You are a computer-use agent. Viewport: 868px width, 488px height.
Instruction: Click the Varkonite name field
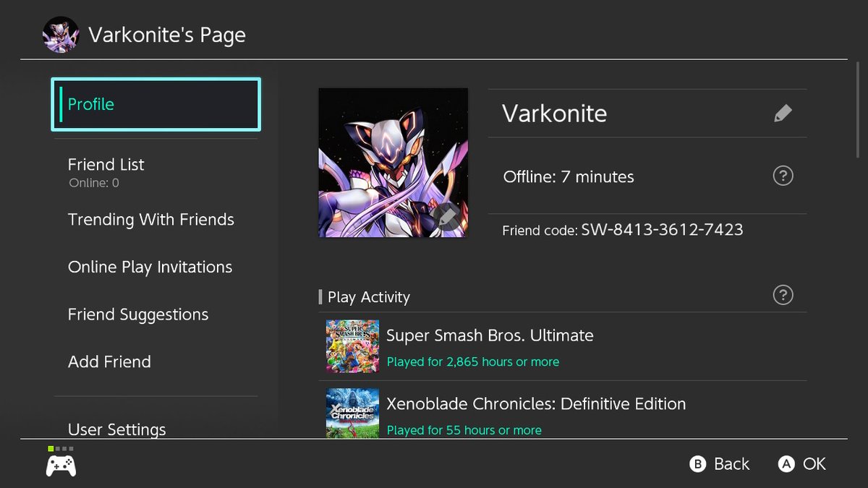[554, 113]
